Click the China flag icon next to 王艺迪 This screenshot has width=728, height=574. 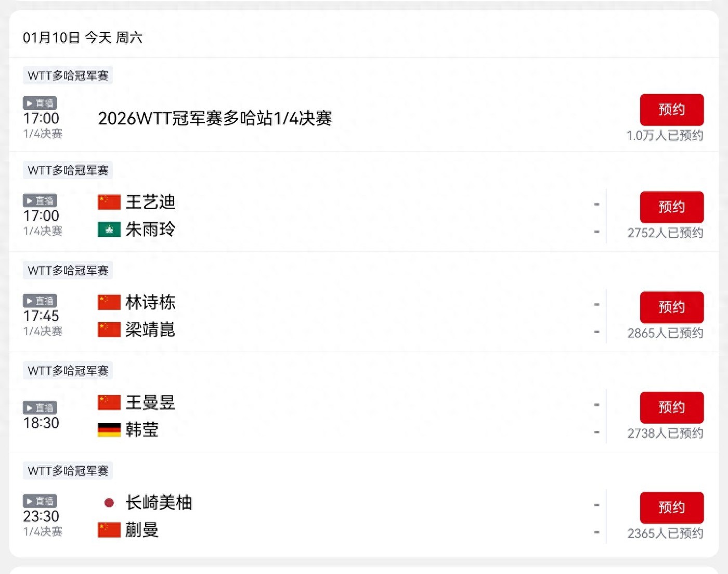(108, 201)
